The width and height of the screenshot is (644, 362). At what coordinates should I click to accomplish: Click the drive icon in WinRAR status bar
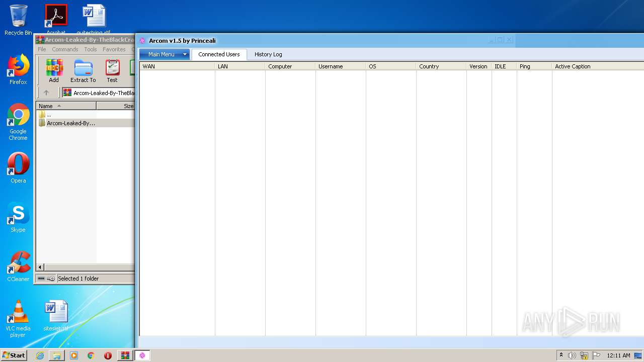(x=41, y=279)
